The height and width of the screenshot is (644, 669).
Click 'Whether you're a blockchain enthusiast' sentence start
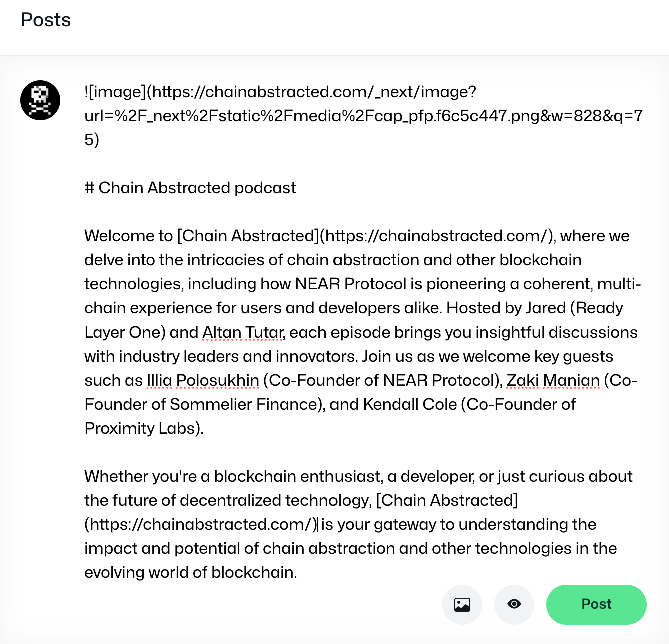(233, 476)
